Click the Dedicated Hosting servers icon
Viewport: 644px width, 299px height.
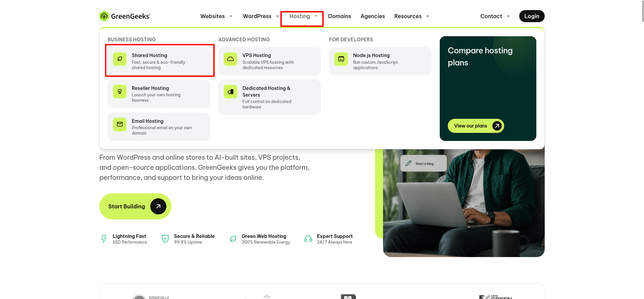point(230,92)
